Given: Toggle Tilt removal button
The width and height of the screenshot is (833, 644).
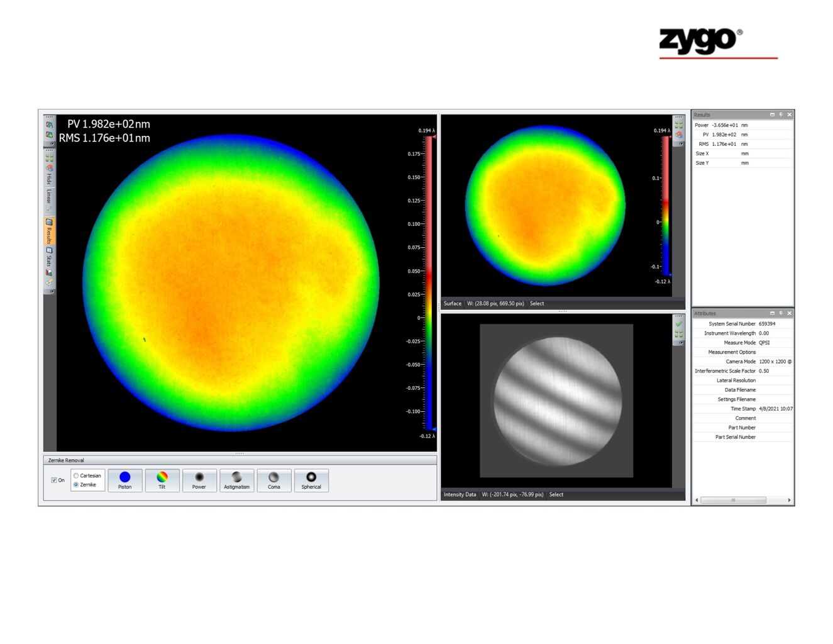Looking at the screenshot, I should (x=162, y=480).
